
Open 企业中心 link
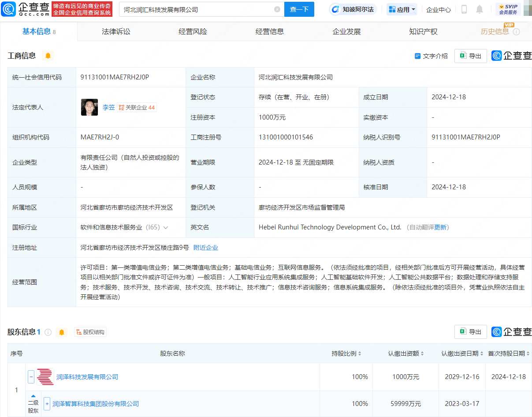point(439,9)
